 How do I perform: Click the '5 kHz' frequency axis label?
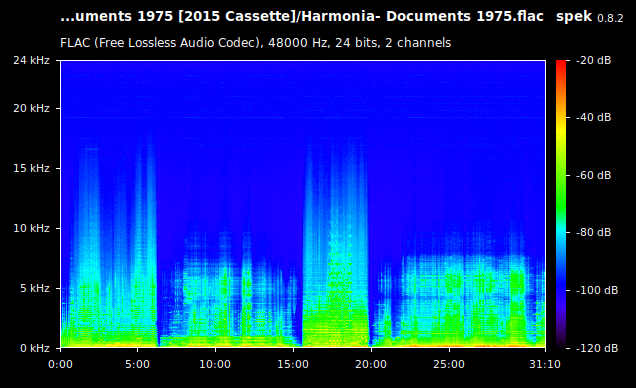coord(34,288)
